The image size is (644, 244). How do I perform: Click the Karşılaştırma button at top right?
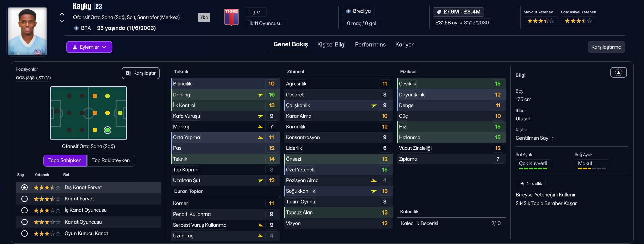click(606, 47)
